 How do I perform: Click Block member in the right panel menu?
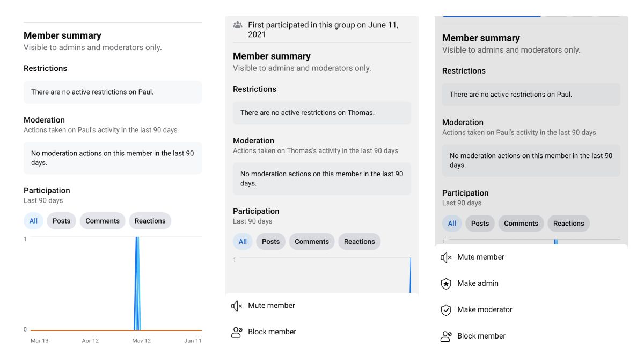pos(481,335)
